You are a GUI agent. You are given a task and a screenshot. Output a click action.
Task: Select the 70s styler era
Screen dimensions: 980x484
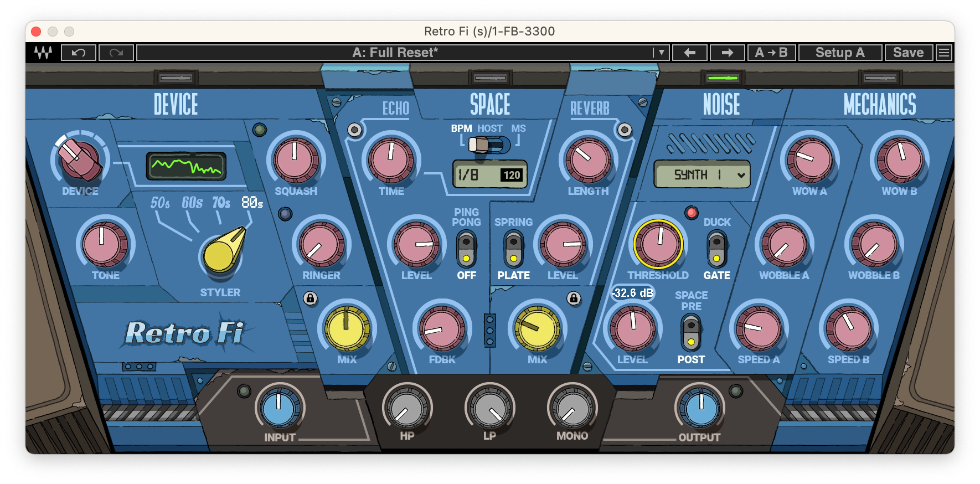pos(221,203)
